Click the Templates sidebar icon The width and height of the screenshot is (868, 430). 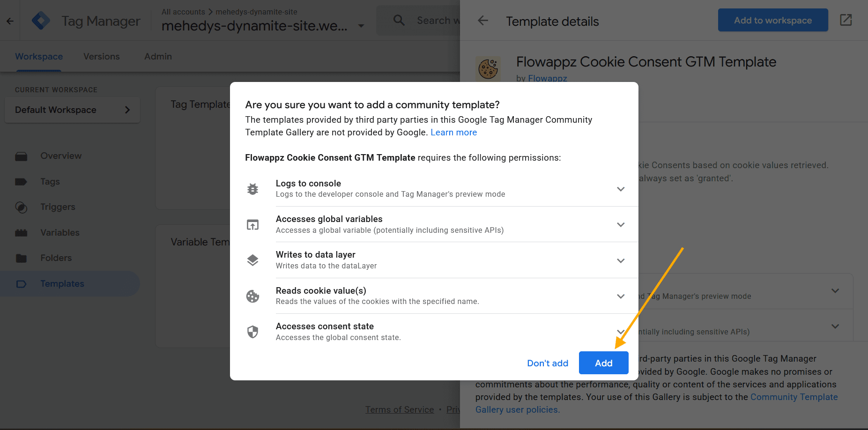pyautogui.click(x=21, y=284)
